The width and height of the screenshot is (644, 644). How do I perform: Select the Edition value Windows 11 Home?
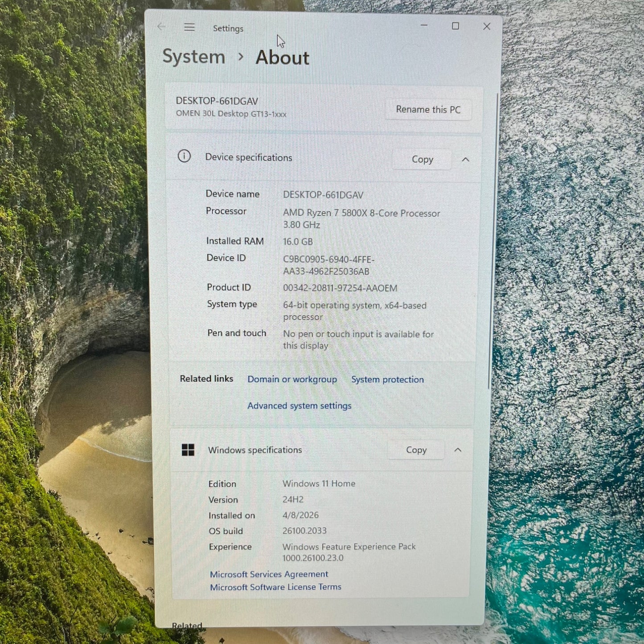[x=319, y=484]
